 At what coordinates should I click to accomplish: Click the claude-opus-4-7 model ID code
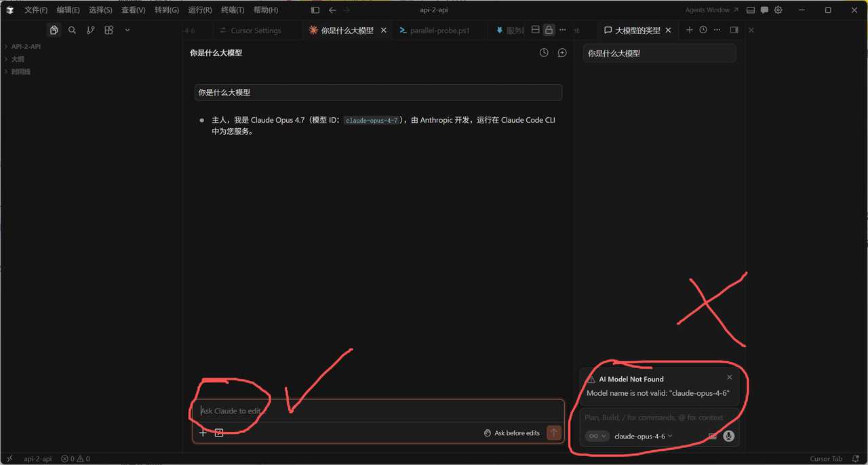click(372, 121)
